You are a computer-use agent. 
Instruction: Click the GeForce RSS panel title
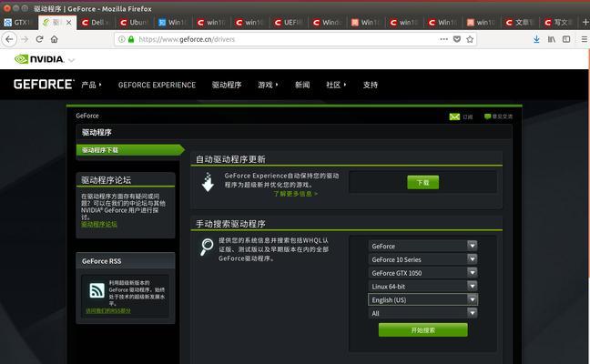pos(102,261)
